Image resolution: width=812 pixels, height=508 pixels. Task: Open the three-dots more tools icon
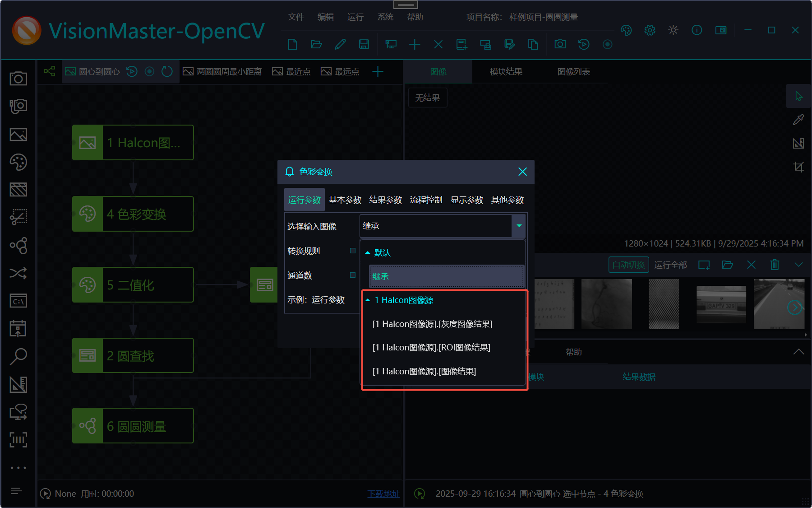18,468
